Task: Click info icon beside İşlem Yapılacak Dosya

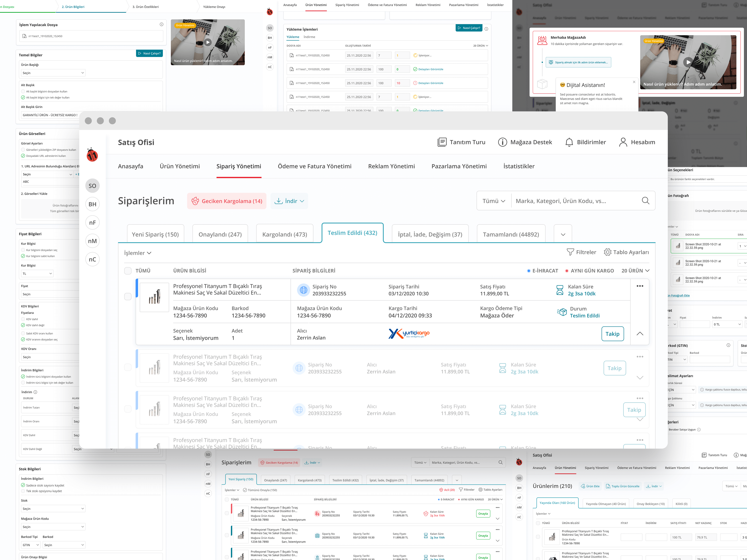Action: 161,24
